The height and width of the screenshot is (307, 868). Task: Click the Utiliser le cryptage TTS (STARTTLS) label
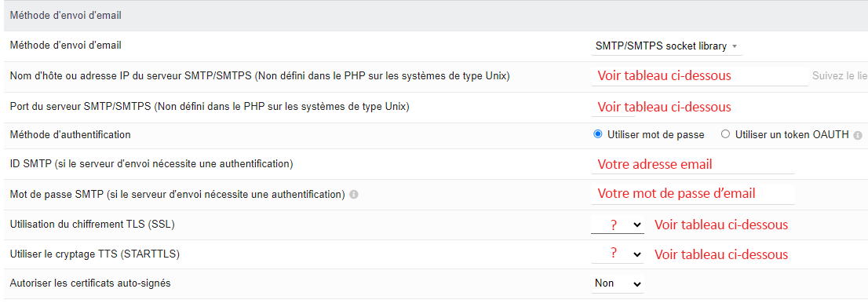coord(95,254)
